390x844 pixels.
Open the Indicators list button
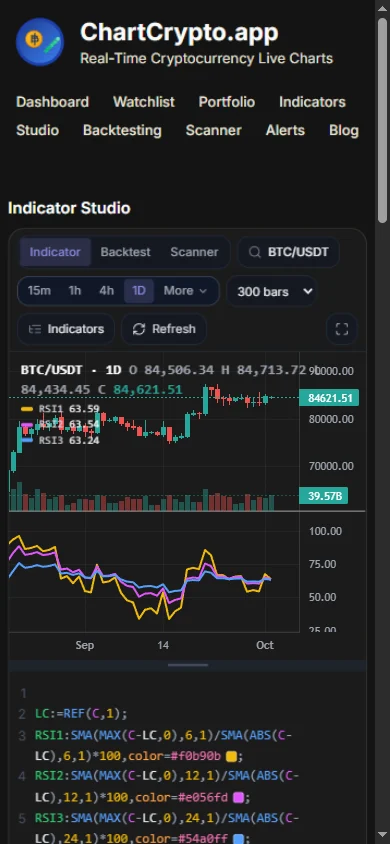(x=66, y=329)
